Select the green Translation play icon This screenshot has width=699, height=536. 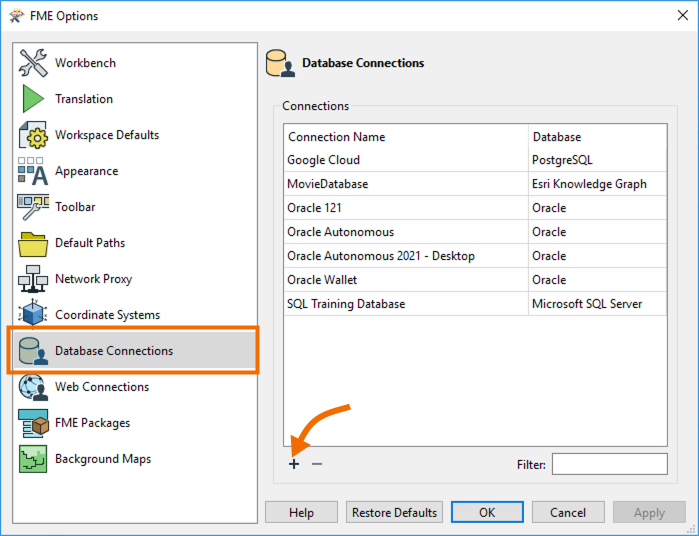pyautogui.click(x=33, y=99)
